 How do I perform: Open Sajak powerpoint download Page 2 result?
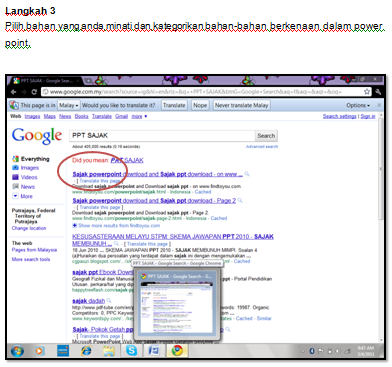[x=154, y=201]
